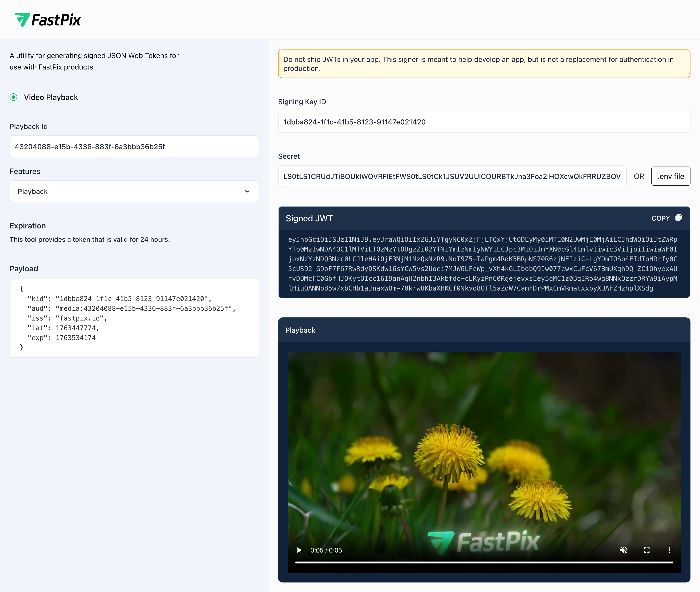Click the Signed JWT token text
The height and width of the screenshot is (592, 700).
point(482,264)
